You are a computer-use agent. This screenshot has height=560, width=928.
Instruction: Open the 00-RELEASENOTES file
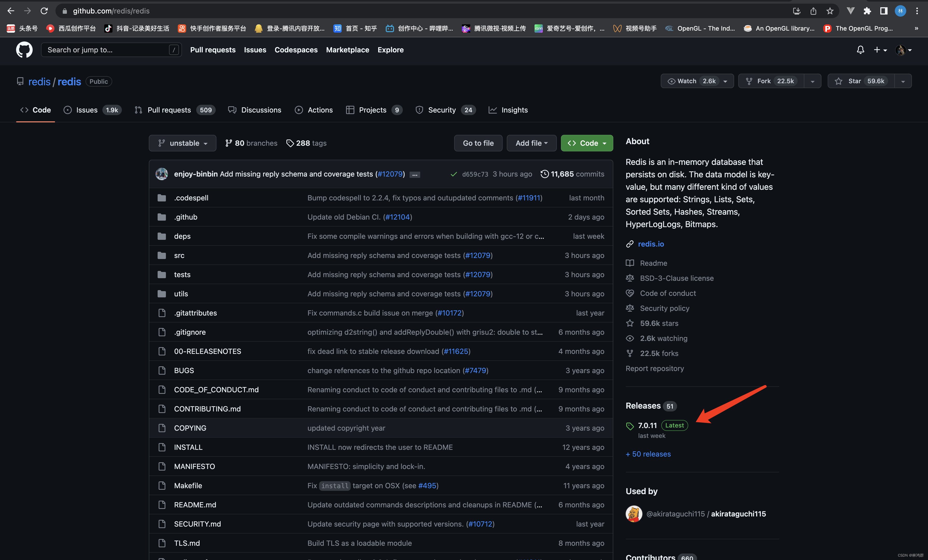tap(208, 351)
